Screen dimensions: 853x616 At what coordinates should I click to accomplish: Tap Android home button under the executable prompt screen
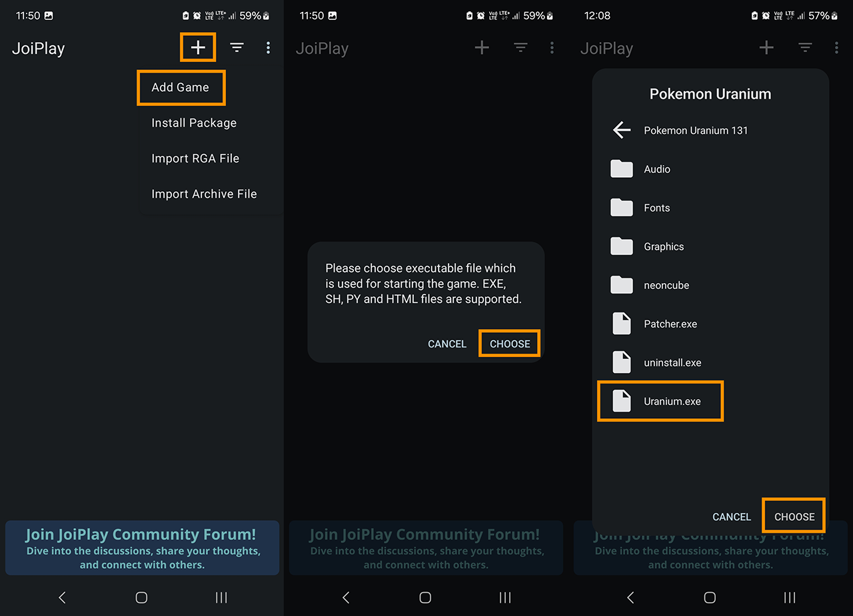tap(425, 597)
